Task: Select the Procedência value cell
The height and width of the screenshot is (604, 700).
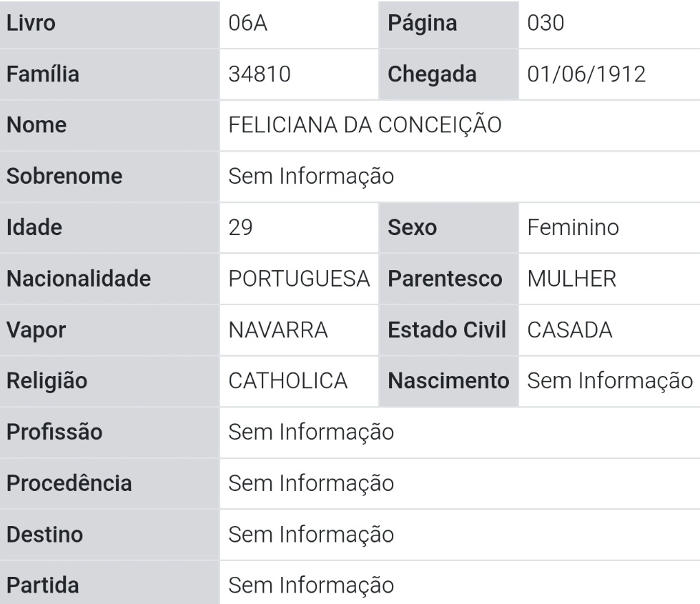Action: [x=311, y=483]
